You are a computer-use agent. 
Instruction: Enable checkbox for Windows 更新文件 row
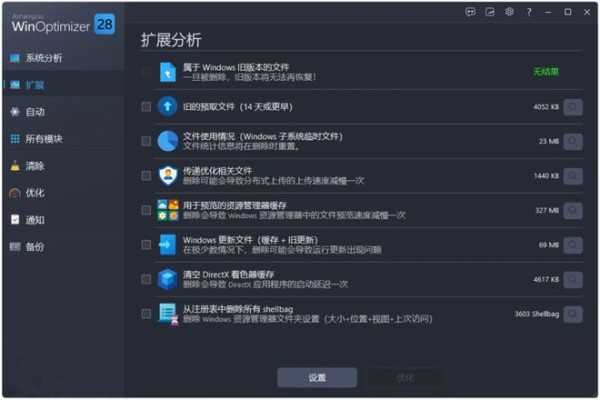146,245
